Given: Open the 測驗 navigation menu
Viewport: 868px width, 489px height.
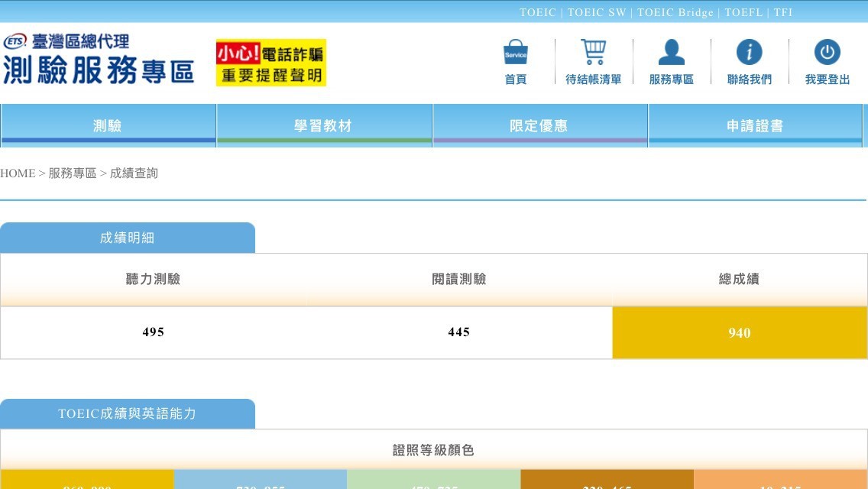Looking at the screenshot, I should tap(108, 126).
